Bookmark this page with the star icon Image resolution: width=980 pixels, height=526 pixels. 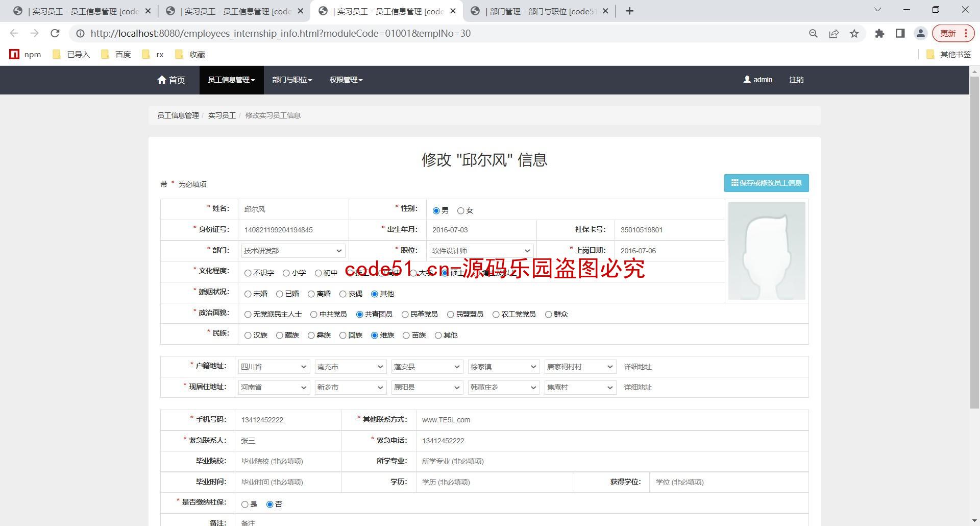click(x=854, y=33)
